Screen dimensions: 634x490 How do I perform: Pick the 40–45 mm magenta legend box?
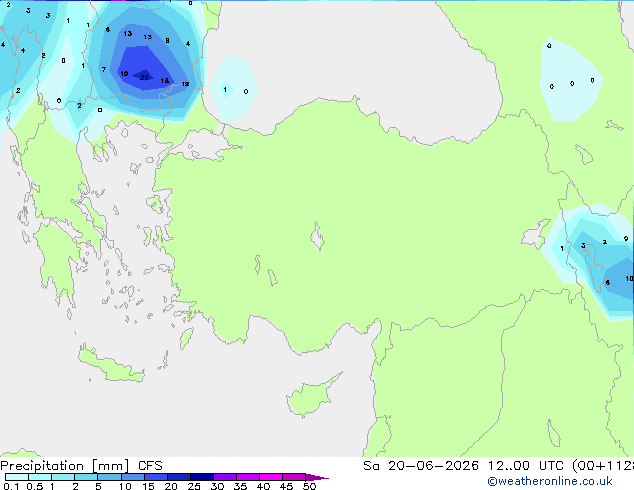(271, 477)
